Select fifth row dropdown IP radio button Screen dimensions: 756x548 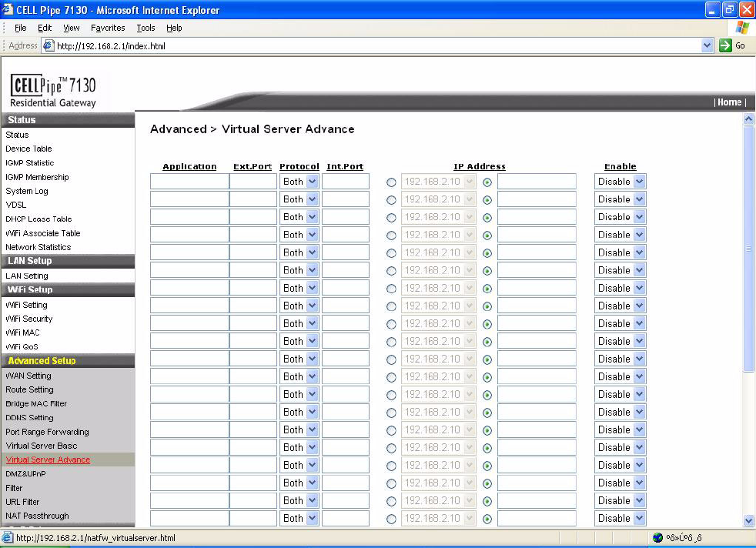point(391,253)
